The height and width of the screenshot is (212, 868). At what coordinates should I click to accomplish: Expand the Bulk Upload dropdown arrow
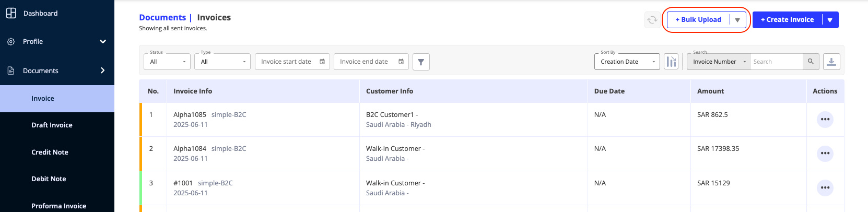coord(737,20)
